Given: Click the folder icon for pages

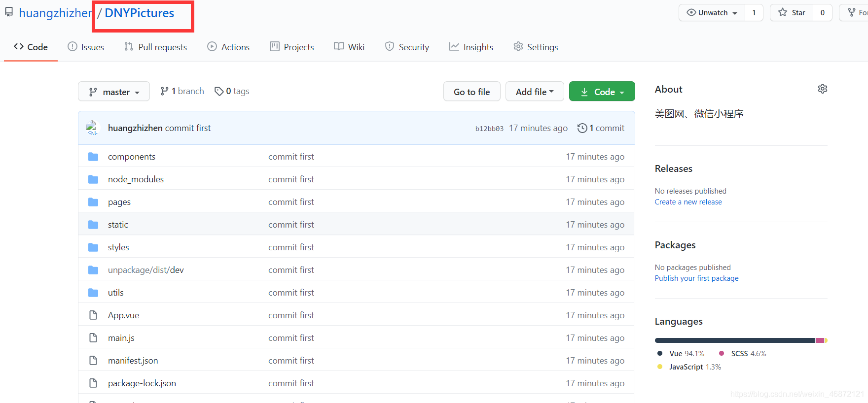Looking at the screenshot, I should (x=93, y=202).
